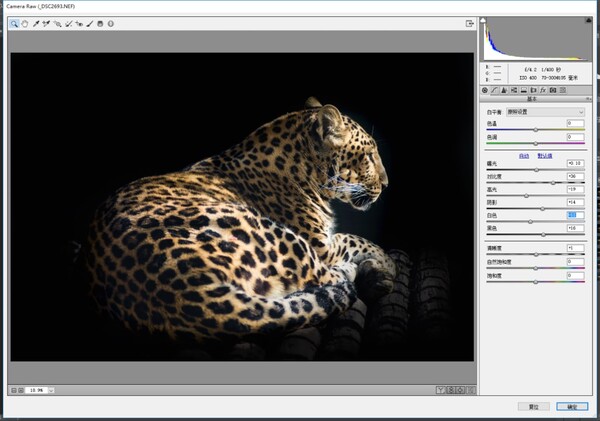Click the 色调 tint value field
The width and height of the screenshot is (600, 421).
tap(576, 137)
